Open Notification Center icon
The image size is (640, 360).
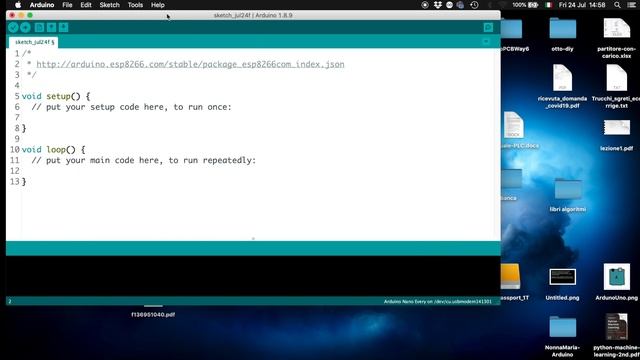tap(631, 5)
